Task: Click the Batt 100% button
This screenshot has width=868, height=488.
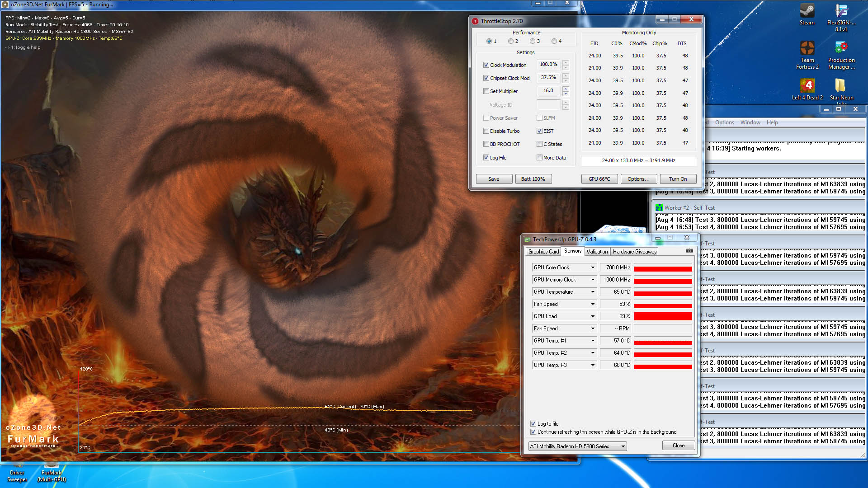Action: 533,179
